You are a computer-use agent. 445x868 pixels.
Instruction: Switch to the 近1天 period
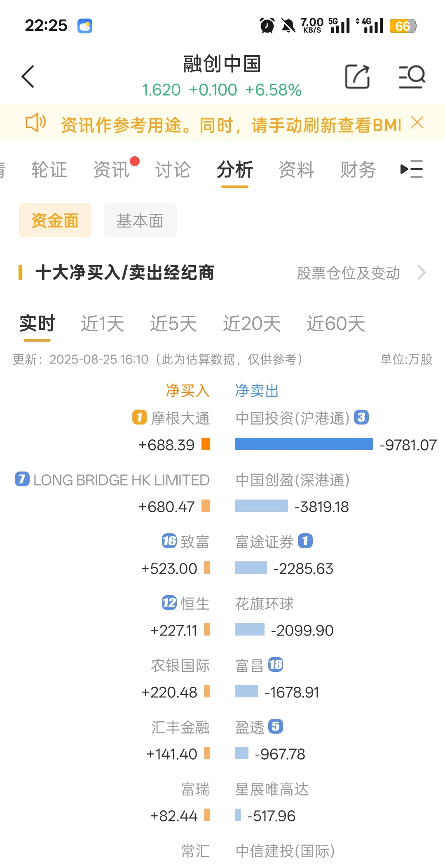[x=102, y=324]
